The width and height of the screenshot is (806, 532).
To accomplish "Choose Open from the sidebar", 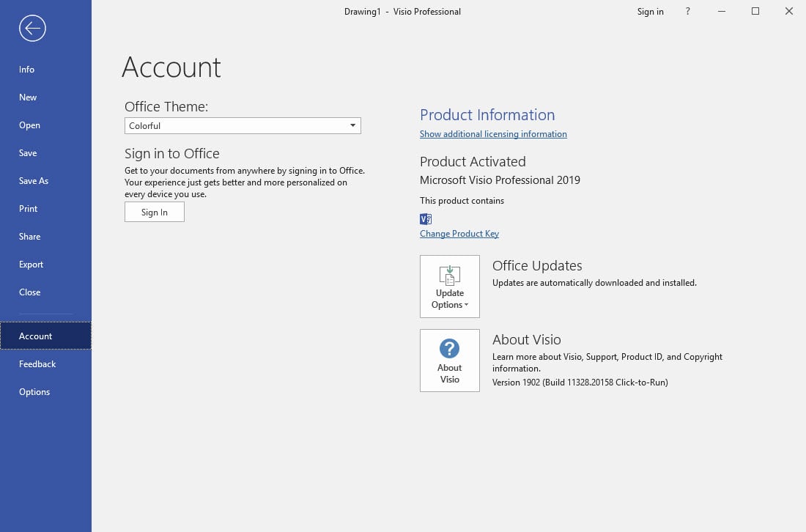I will (x=45, y=125).
